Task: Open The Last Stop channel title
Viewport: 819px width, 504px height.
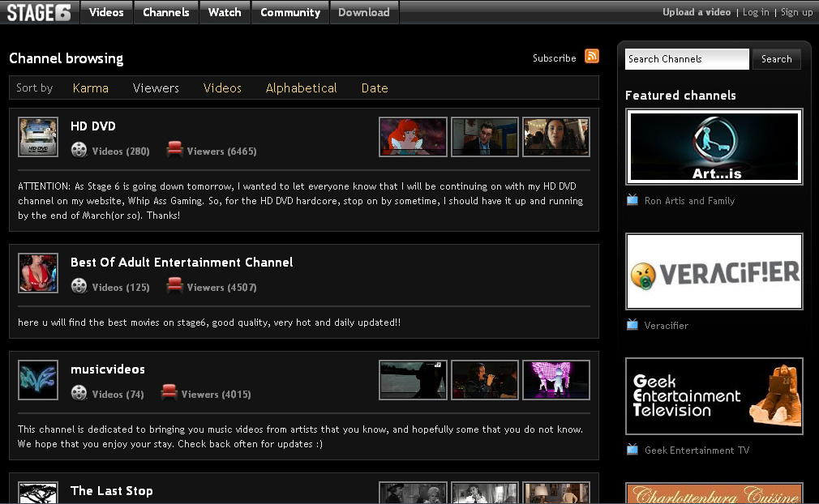Action: (112, 491)
